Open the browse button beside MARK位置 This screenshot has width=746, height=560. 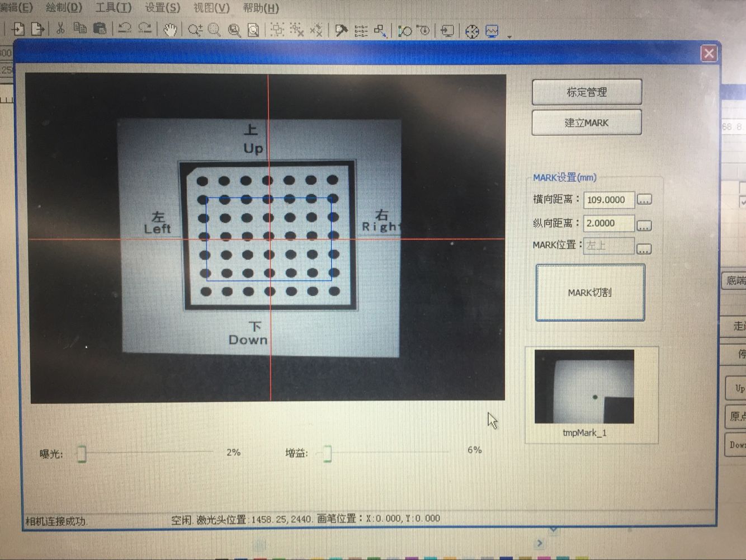(x=644, y=248)
